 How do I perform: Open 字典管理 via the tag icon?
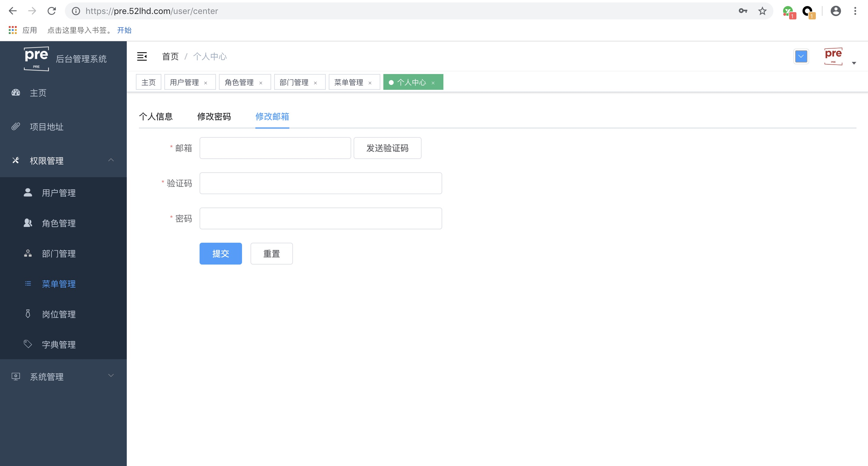[x=28, y=344]
